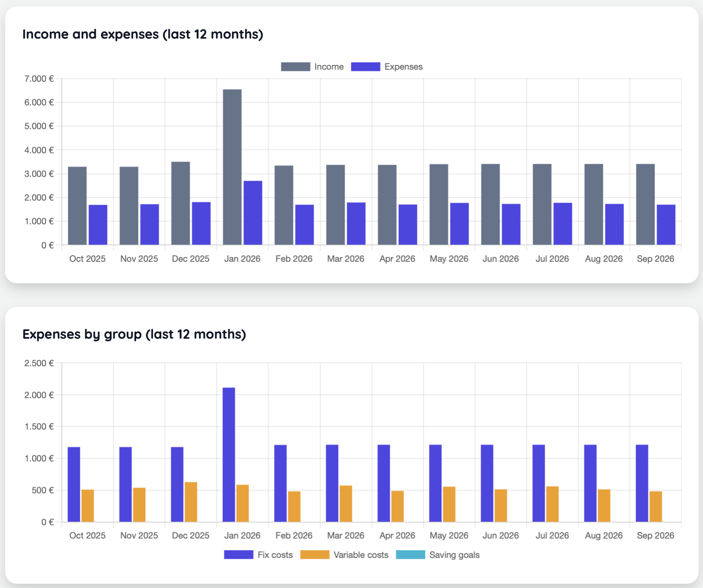This screenshot has width=703, height=588.
Task: Click the Jan 2026 income bar
Action: pos(232,167)
